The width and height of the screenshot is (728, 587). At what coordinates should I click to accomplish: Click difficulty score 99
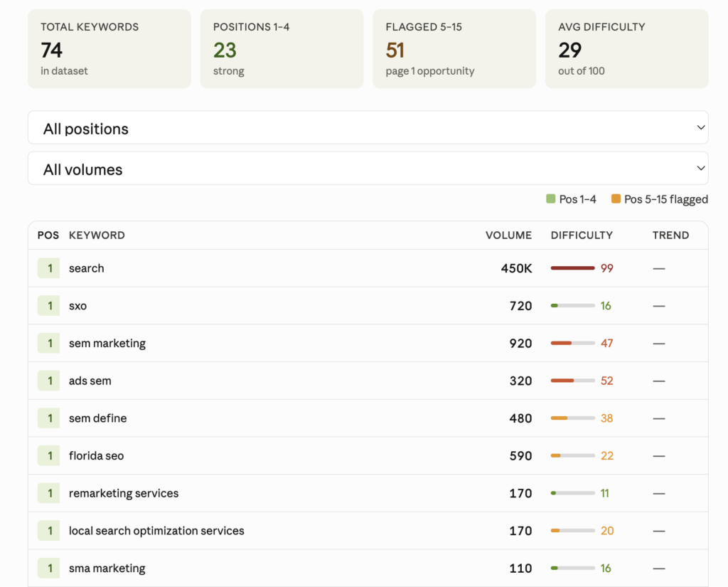[607, 268]
